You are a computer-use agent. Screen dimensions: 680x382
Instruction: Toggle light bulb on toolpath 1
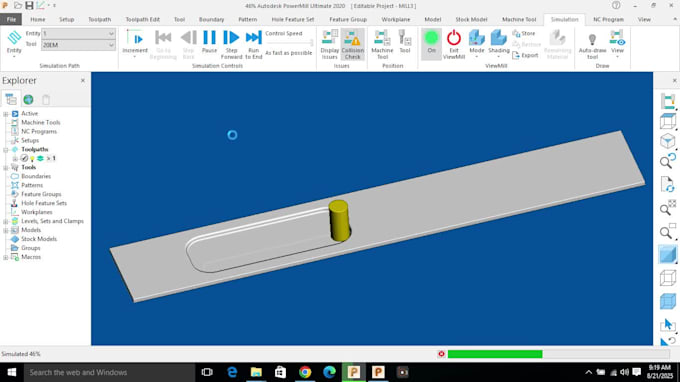point(32,159)
